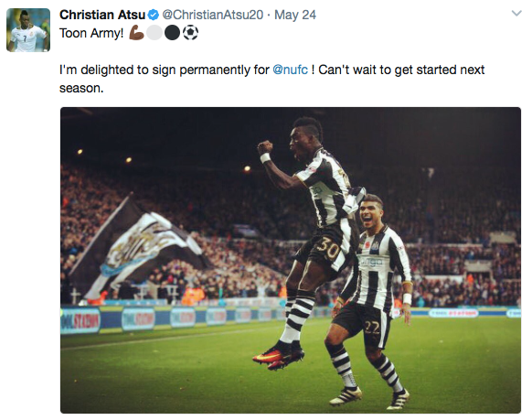Open the Christian Atsu display name link
532x420 pixels.
[x=102, y=15]
